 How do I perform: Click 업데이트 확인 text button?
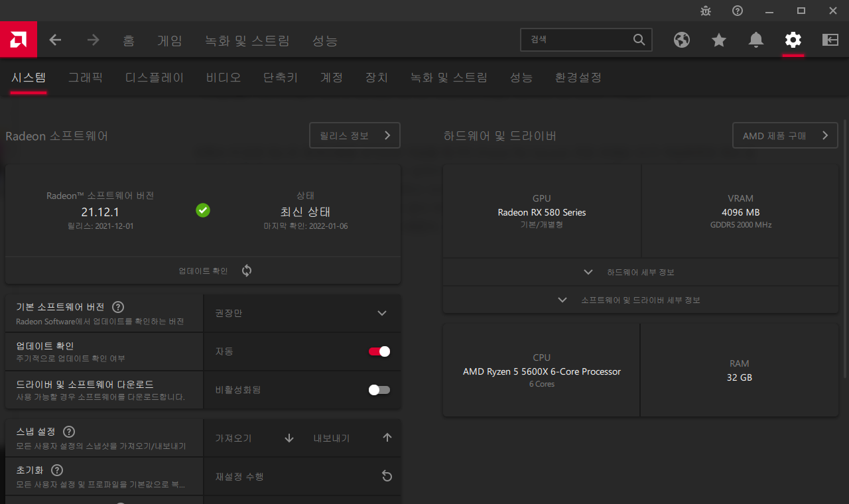(x=203, y=271)
